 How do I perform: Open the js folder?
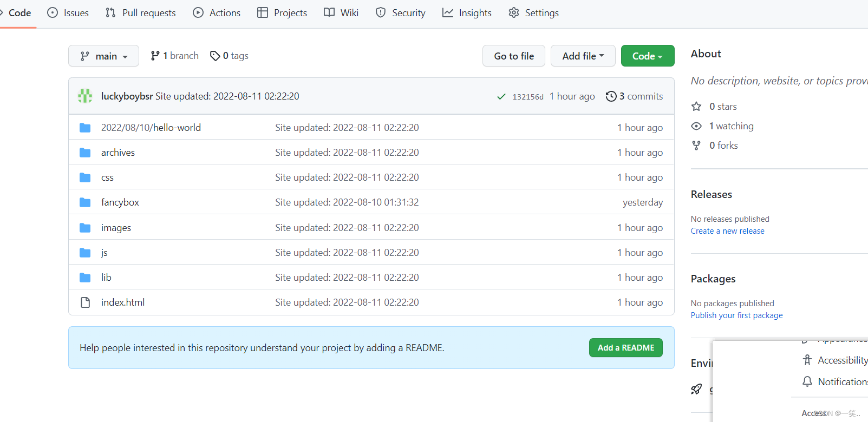click(105, 253)
